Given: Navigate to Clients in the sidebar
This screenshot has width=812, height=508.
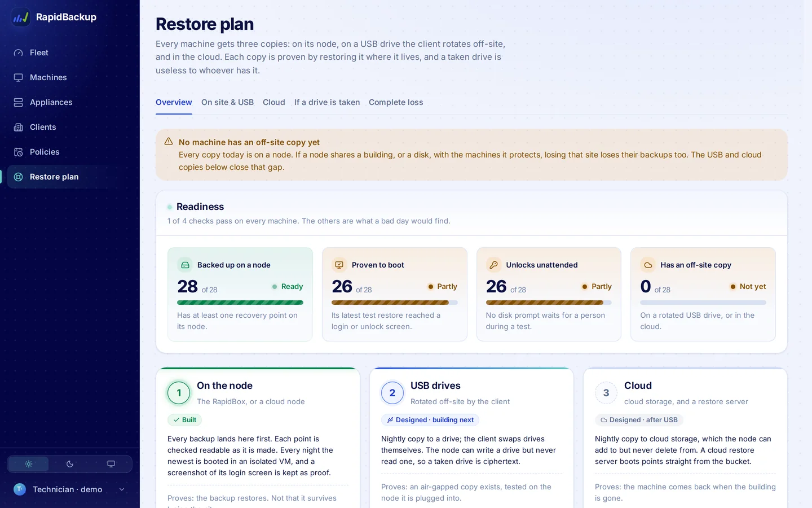Looking at the screenshot, I should coord(70,127).
